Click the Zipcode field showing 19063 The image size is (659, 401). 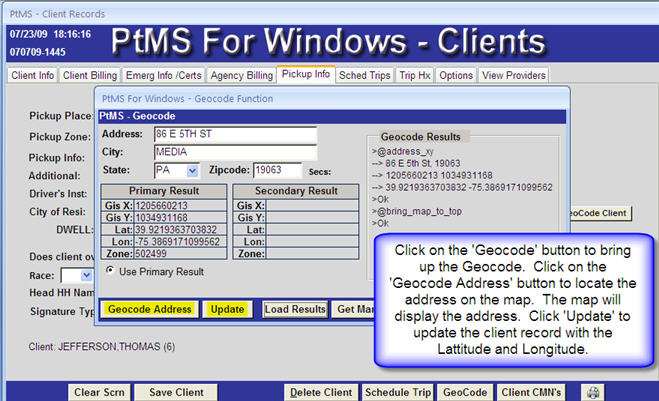(x=277, y=170)
